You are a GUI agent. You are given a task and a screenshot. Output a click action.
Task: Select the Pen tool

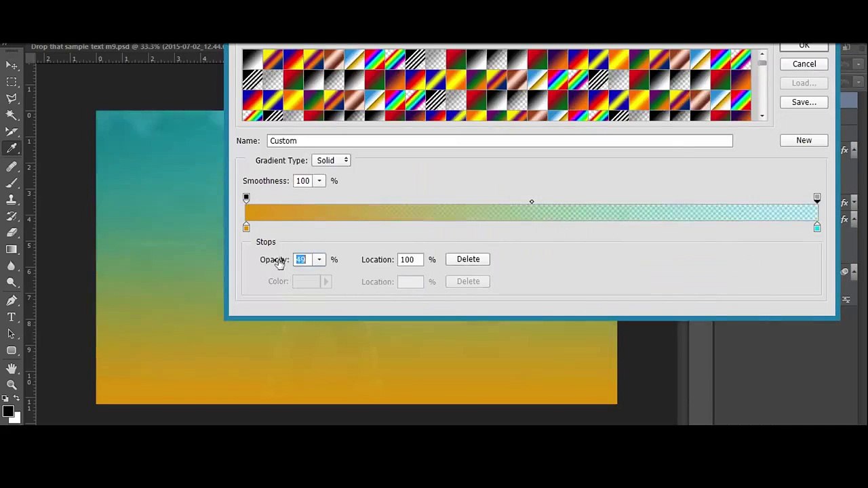pyautogui.click(x=12, y=300)
